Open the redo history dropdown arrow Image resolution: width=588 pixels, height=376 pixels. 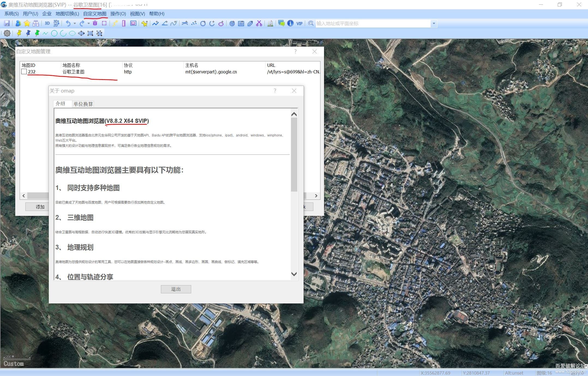pos(88,23)
